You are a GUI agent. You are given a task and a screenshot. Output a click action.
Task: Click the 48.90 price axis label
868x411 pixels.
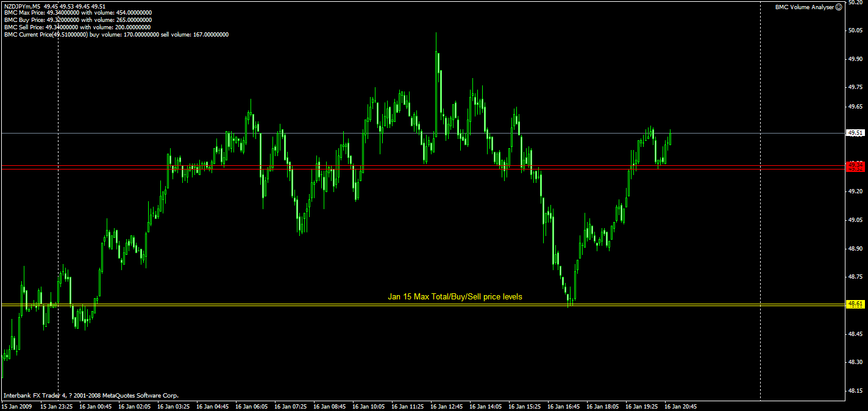(x=855, y=249)
